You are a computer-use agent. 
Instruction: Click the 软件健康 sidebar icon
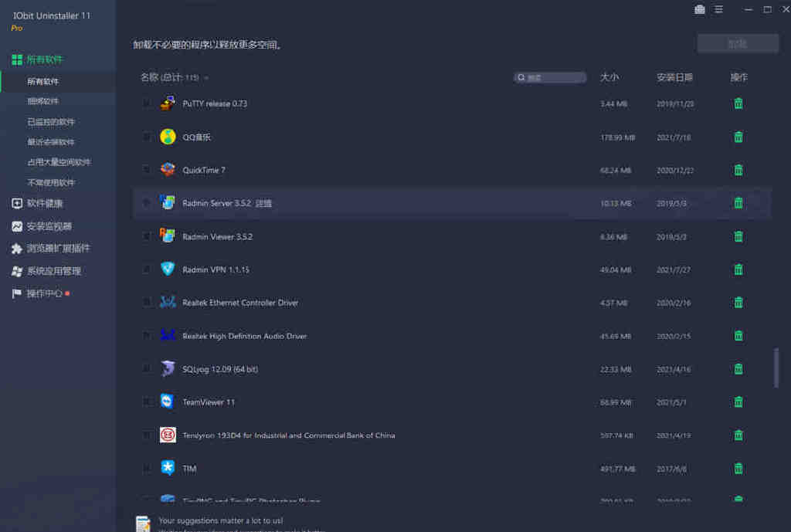click(17, 203)
